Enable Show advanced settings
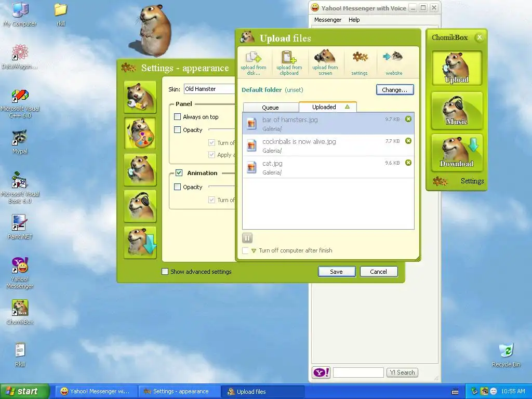The height and width of the screenshot is (399, 532). click(165, 271)
